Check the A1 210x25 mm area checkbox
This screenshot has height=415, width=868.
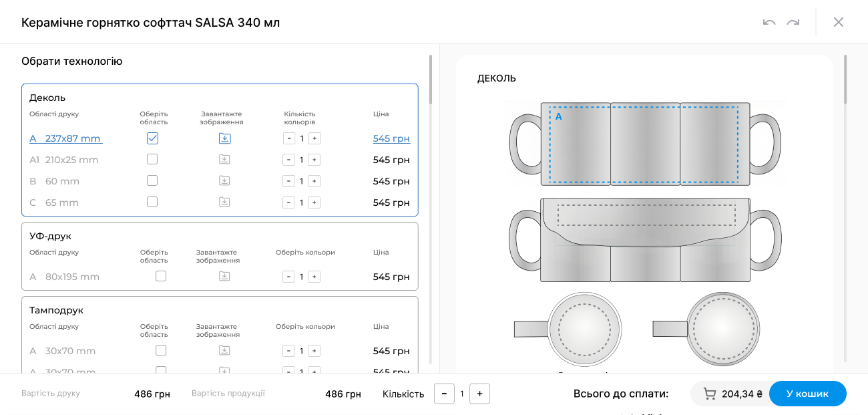(152, 160)
